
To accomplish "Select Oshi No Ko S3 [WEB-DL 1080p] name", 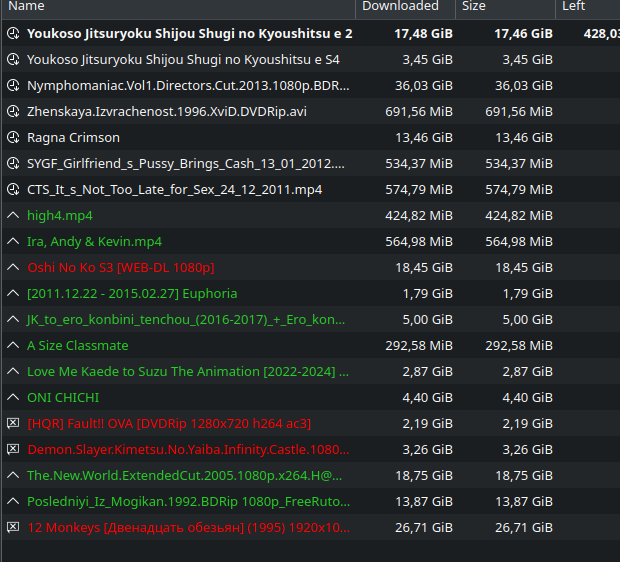I will coord(121,268).
